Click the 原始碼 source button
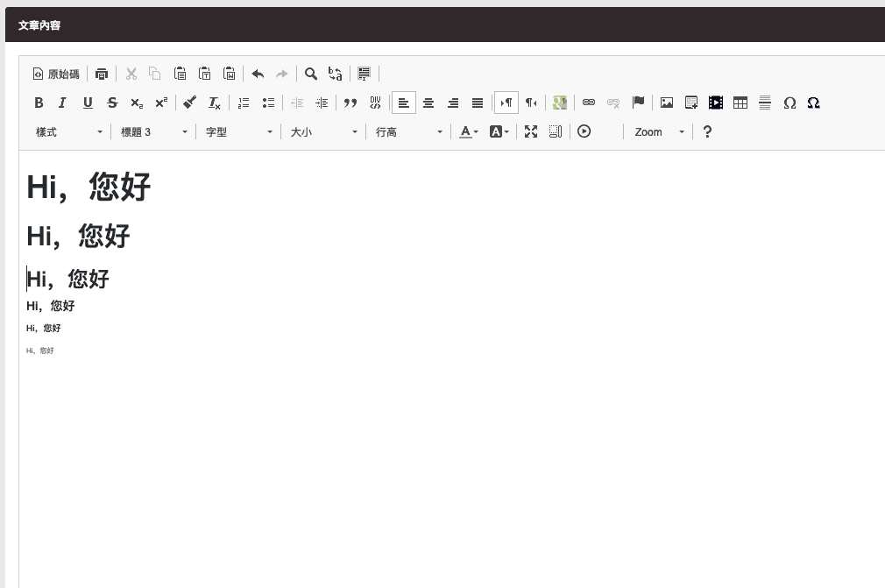885x588 pixels. [x=56, y=74]
